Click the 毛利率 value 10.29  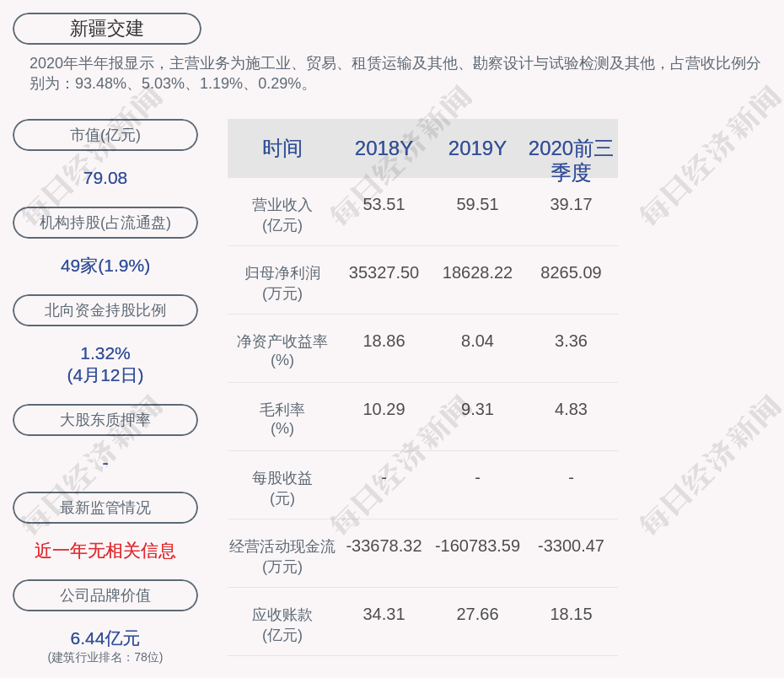pyautogui.click(x=384, y=409)
